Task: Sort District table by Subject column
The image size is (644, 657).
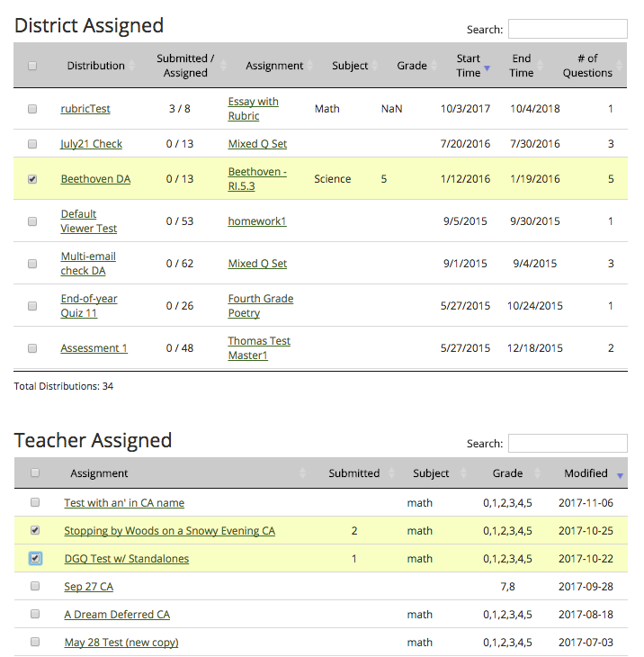Action: pyautogui.click(x=350, y=66)
